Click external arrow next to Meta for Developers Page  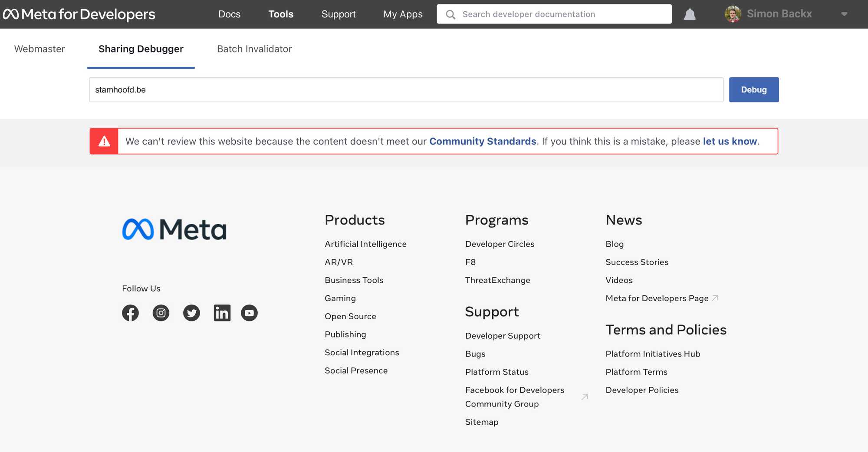(715, 298)
